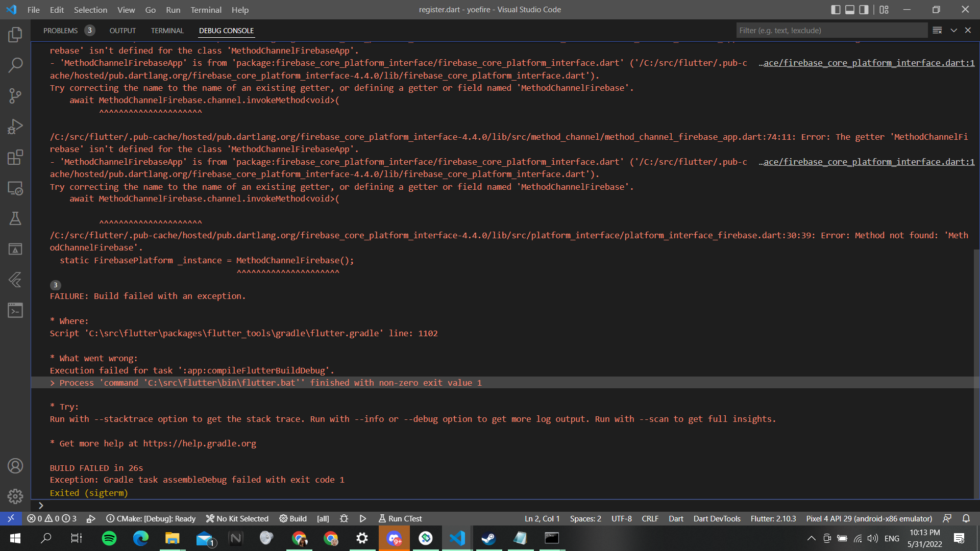Viewport: 980px width, 551px height.
Task: Click the feedback icon in status bar
Action: (x=947, y=518)
